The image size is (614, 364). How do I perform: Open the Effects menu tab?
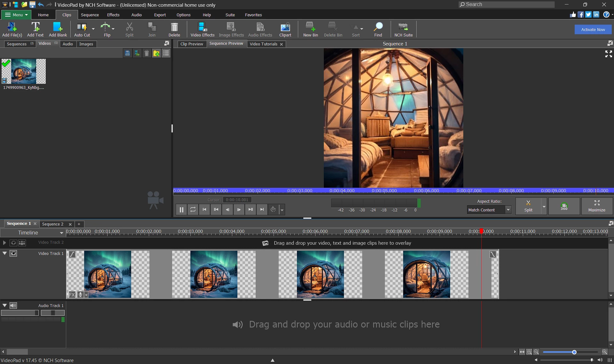tap(113, 15)
